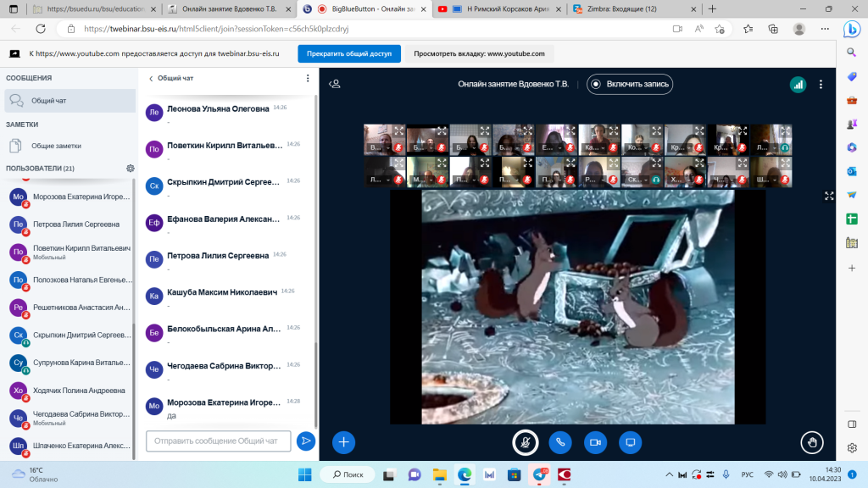Image resolution: width=868 pixels, height=488 pixels.
Task: Select Супрунова Карина in users list
Action: point(70,363)
